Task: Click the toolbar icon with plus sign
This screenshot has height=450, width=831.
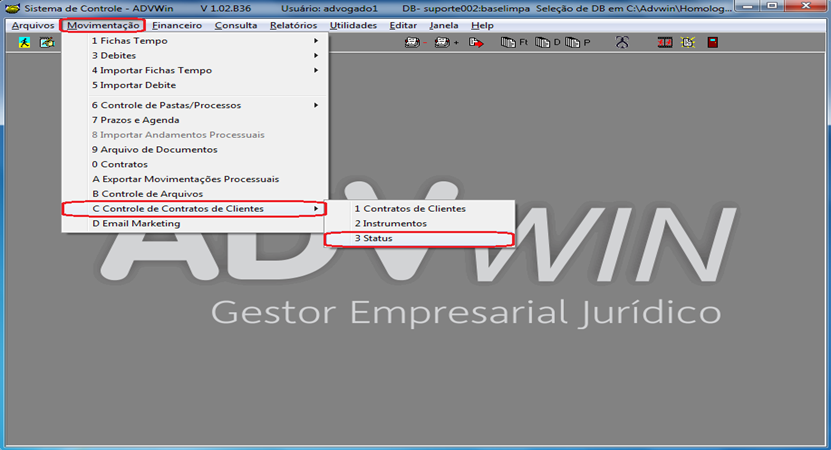Action: coord(446,42)
